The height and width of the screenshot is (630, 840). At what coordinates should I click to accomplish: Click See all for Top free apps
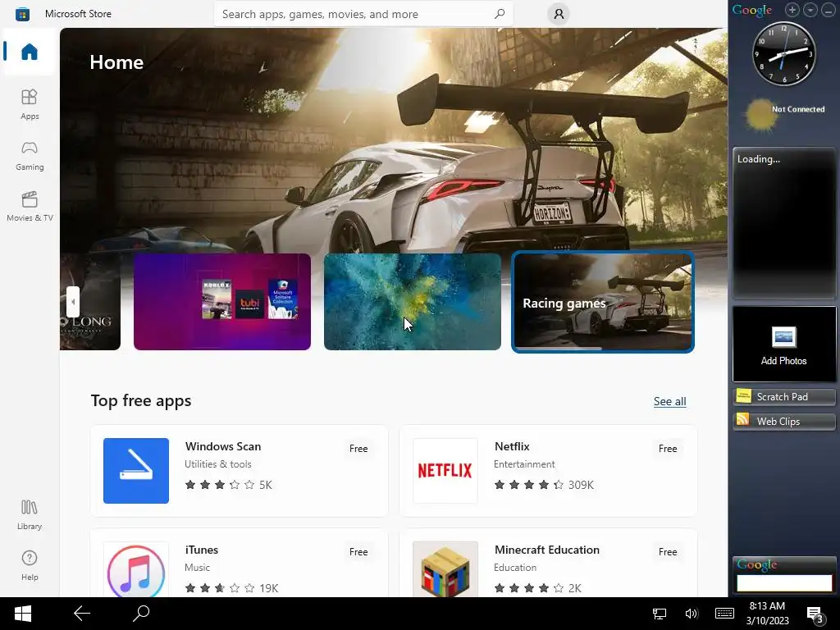[669, 401]
